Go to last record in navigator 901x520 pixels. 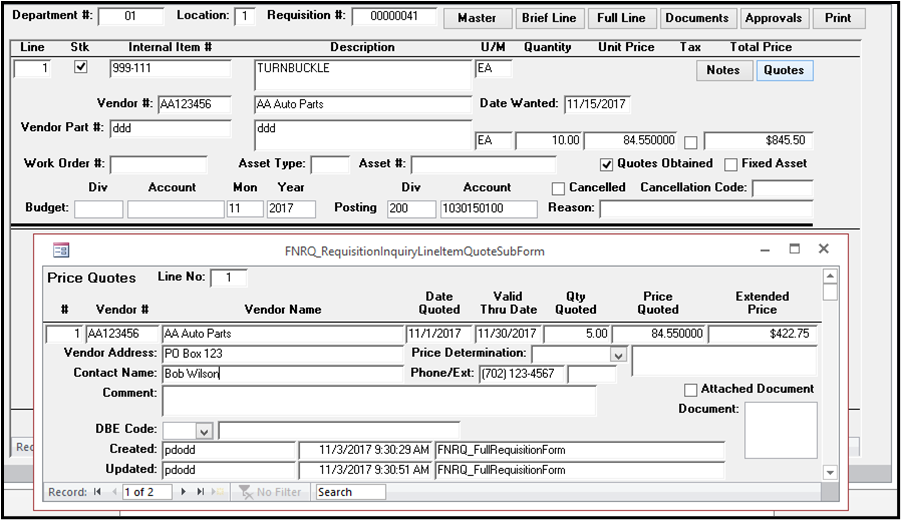click(201, 492)
